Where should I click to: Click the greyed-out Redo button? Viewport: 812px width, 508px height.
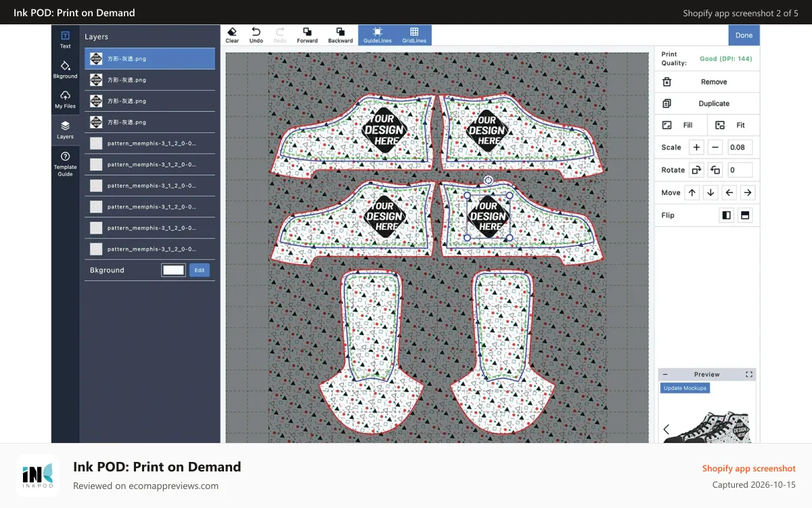(x=280, y=35)
